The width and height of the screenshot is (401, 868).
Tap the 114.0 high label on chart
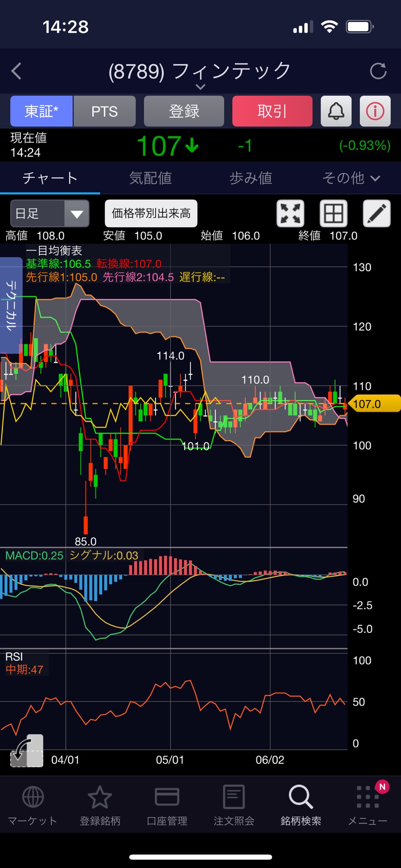(x=170, y=356)
